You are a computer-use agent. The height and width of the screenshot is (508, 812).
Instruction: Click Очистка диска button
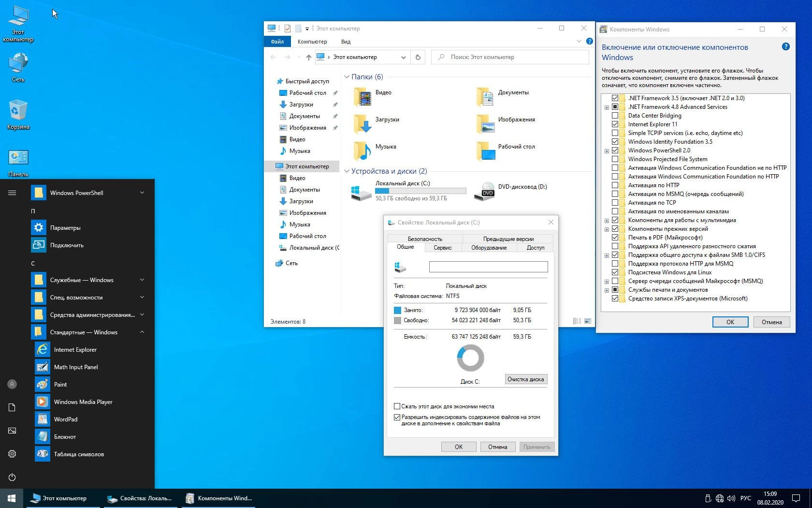pyautogui.click(x=526, y=379)
